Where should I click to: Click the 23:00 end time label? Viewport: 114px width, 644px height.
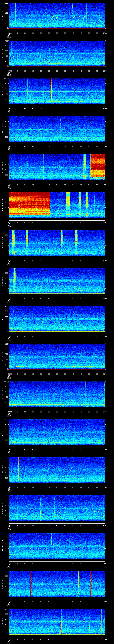point(105,260)
